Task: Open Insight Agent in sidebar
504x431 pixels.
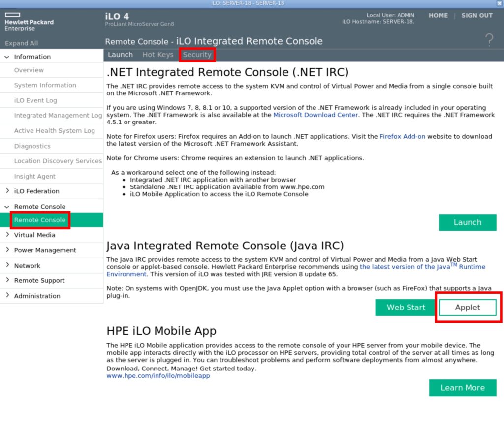Action: coord(35,176)
